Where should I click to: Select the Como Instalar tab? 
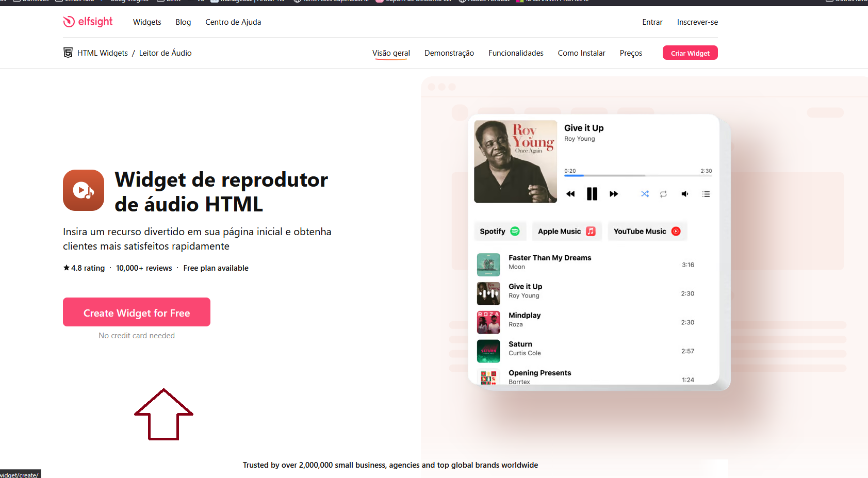[581, 53]
